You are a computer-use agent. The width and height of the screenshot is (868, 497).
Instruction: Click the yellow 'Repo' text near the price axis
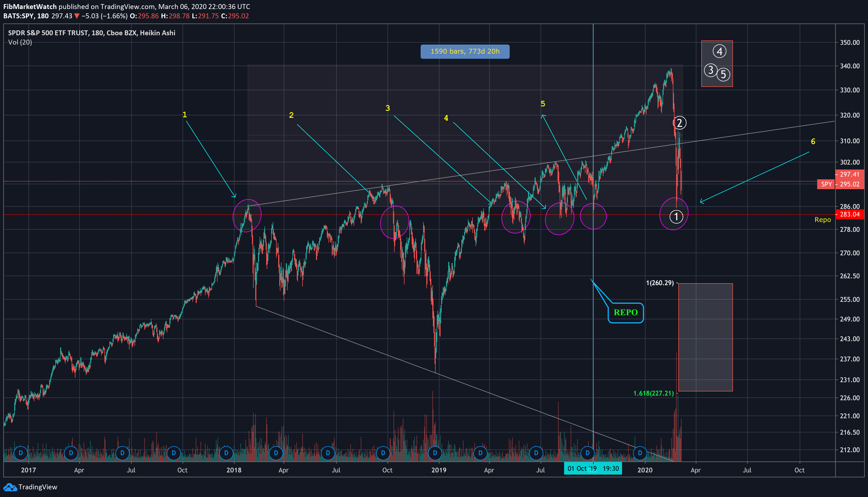tap(823, 220)
